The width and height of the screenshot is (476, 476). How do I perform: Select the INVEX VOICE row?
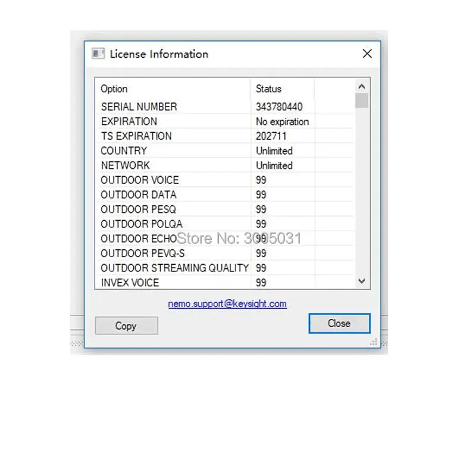224,283
